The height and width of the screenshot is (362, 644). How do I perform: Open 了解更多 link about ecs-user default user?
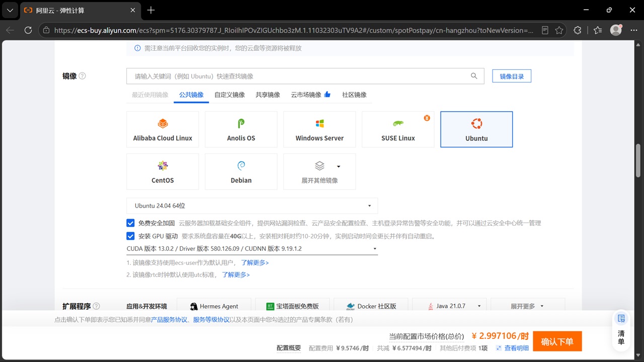click(255, 262)
